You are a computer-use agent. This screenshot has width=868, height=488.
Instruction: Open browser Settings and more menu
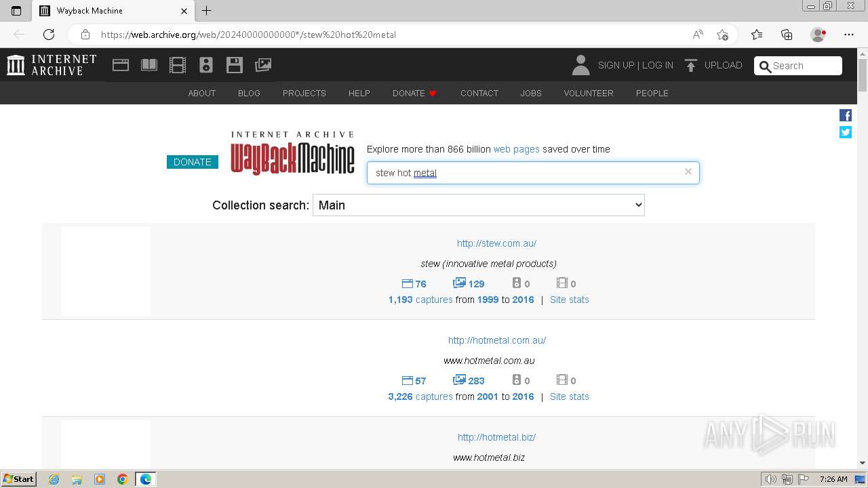[849, 35]
